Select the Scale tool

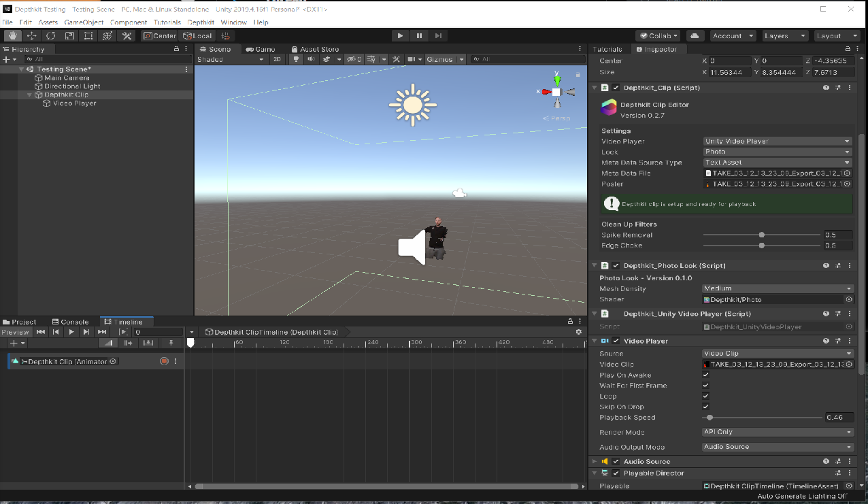pyautogui.click(x=69, y=36)
